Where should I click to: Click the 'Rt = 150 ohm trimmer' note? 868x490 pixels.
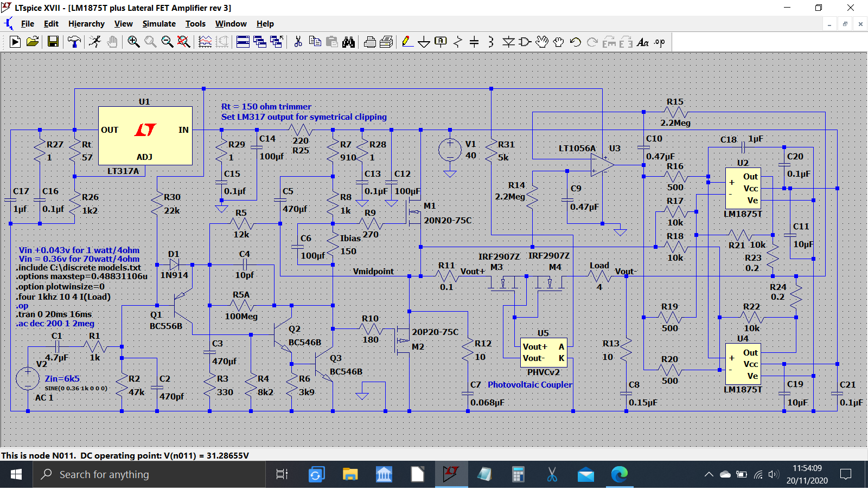click(x=266, y=107)
